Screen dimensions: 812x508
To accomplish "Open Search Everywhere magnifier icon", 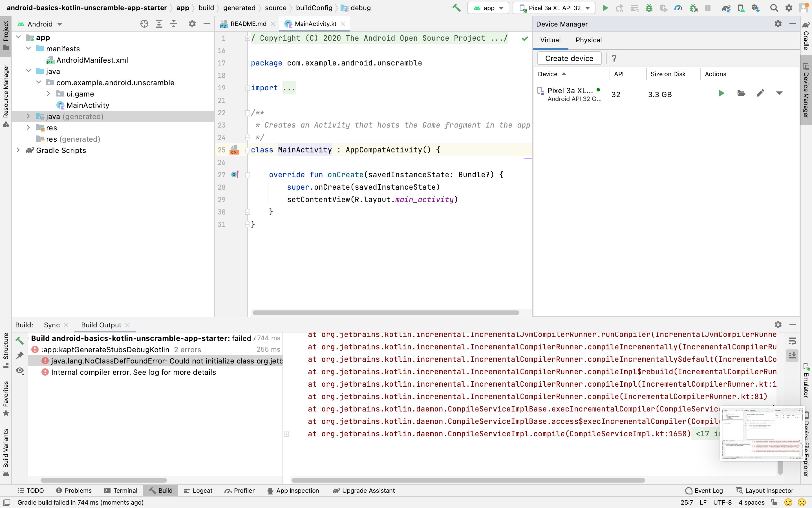I will [x=774, y=8].
